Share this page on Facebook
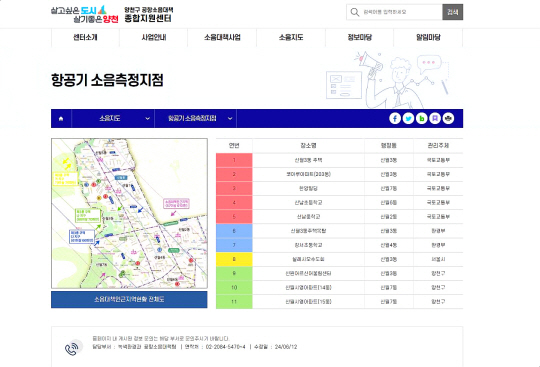Image resolution: width=540 pixels, height=367 pixels. [395, 118]
